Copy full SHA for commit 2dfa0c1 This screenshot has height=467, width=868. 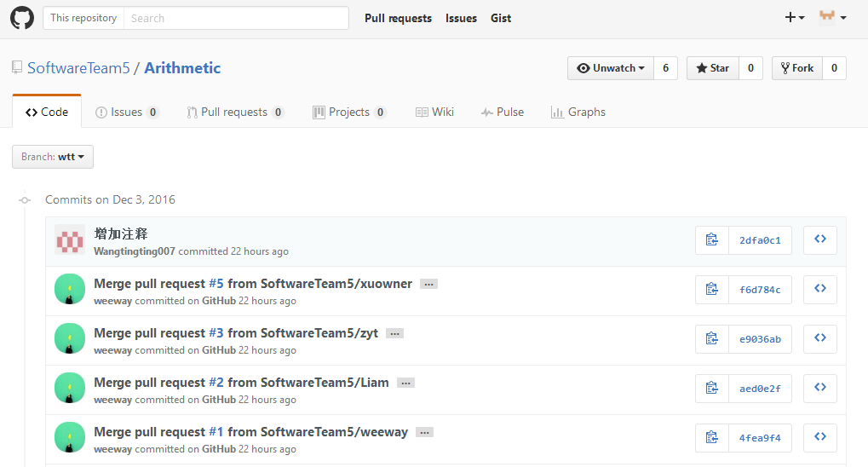click(x=712, y=239)
